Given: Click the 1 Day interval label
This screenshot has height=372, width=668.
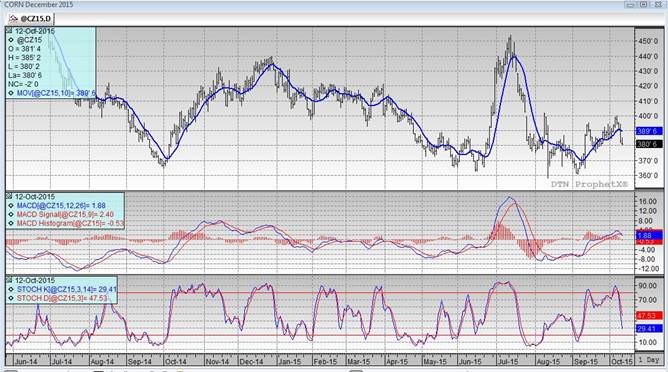Looking at the screenshot, I should click(648, 360).
